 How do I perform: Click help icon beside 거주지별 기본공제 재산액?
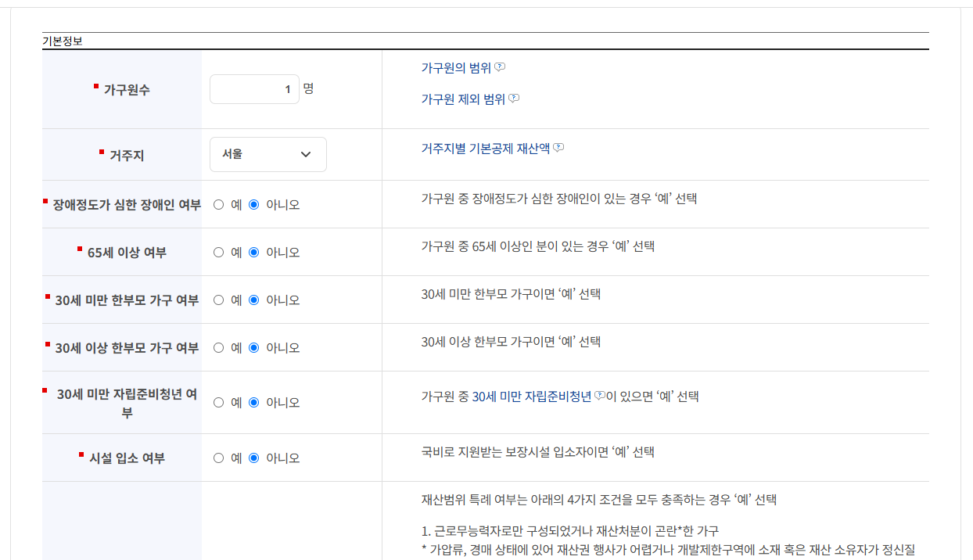[558, 147]
